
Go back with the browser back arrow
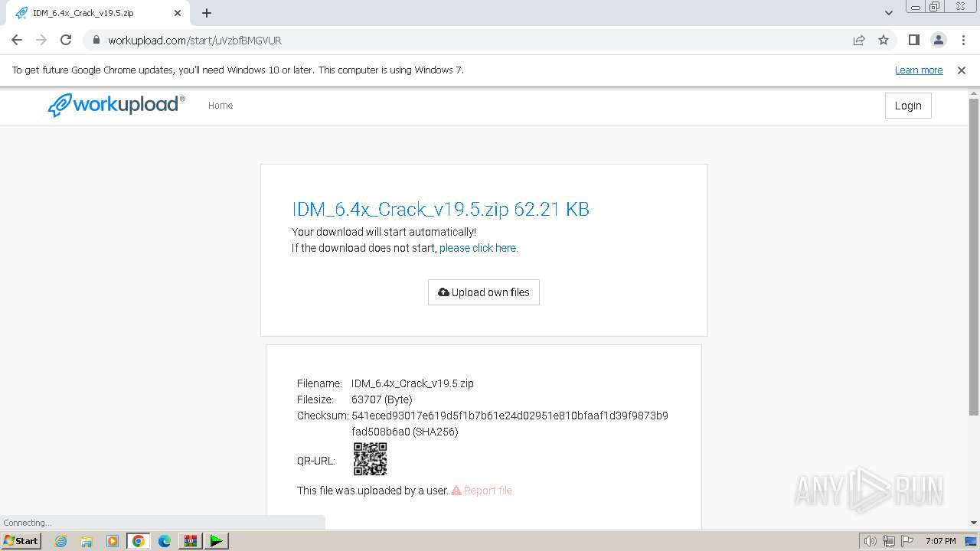click(17, 40)
